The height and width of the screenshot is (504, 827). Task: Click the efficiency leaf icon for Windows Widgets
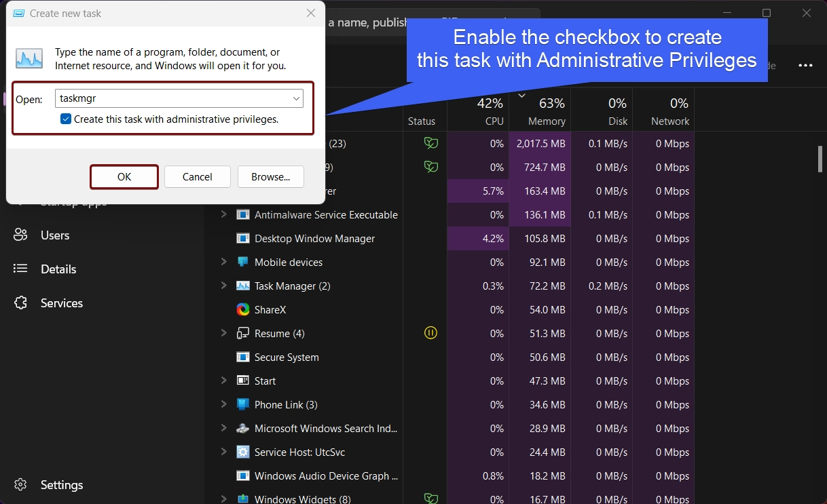click(x=430, y=499)
